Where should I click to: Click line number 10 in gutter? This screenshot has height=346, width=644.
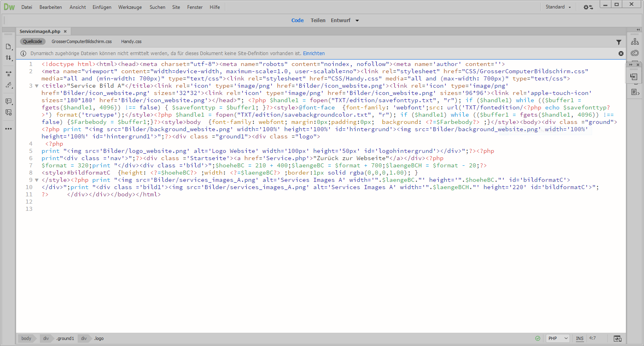click(29, 187)
